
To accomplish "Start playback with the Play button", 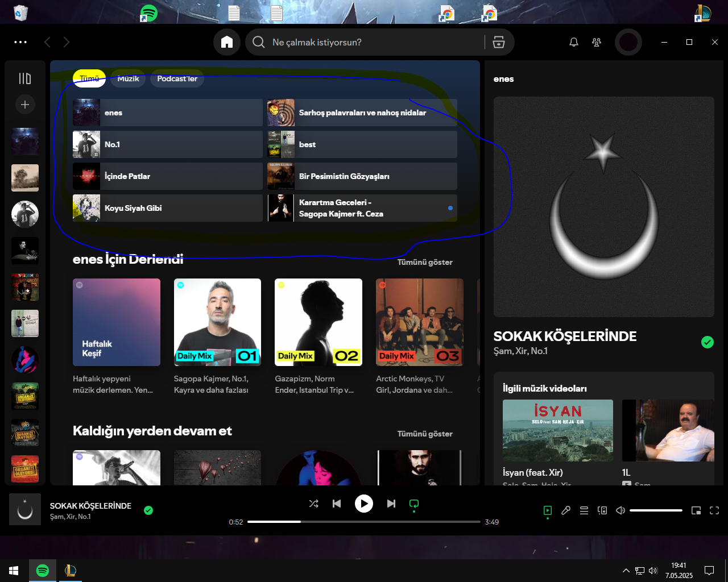I will tap(364, 504).
